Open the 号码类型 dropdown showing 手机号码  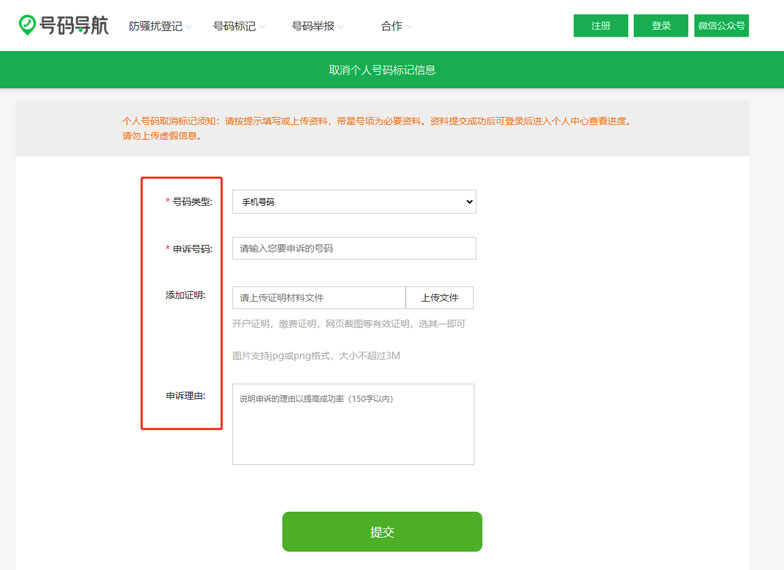click(x=354, y=202)
